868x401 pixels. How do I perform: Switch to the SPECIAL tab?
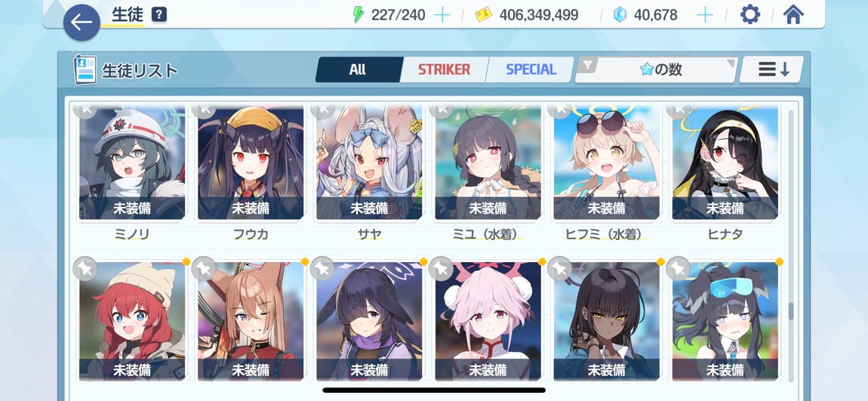(x=531, y=69)
